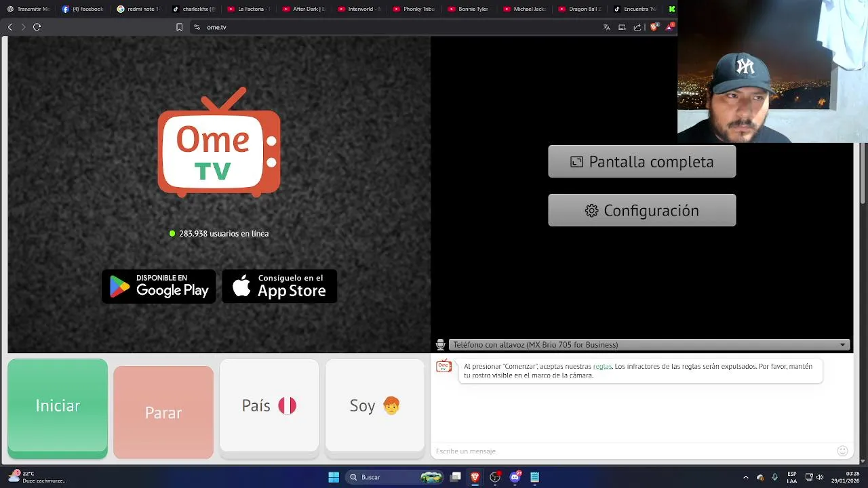
Task: Open the Brave Rewards triangle icon
Action: click(x=669, y=27)
